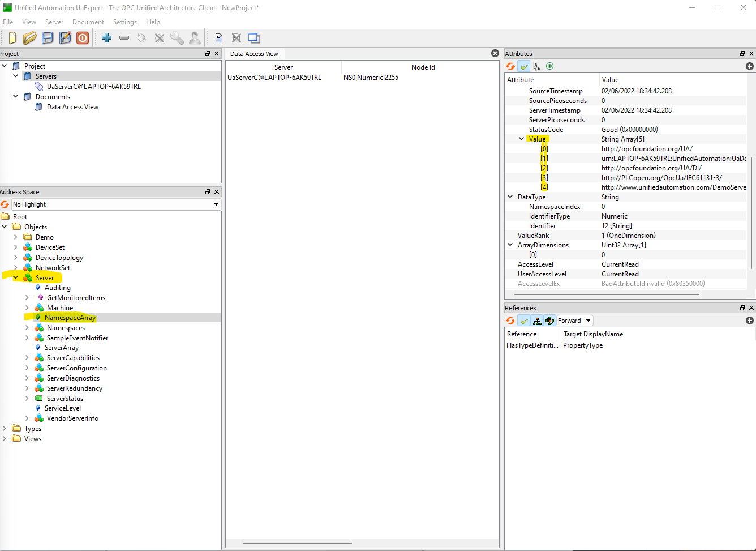Toggle automatic updates in the References panel
Viewport: 756px width, 551px height.
[523, 321]
